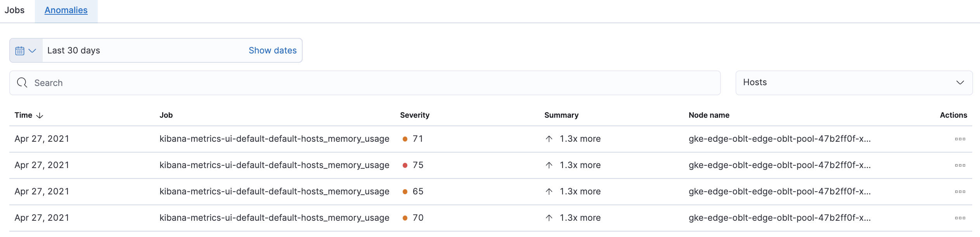This screenshot has height=237, width=980.
Task: Click severity value 70
Action: [x=418, y=218]
